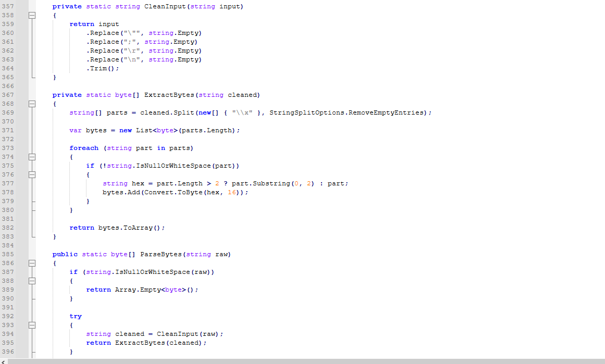This screenshot has height=364, width=605.
Task: Collapse the foreach block fold on line 374
Action: tap(32, 157)
